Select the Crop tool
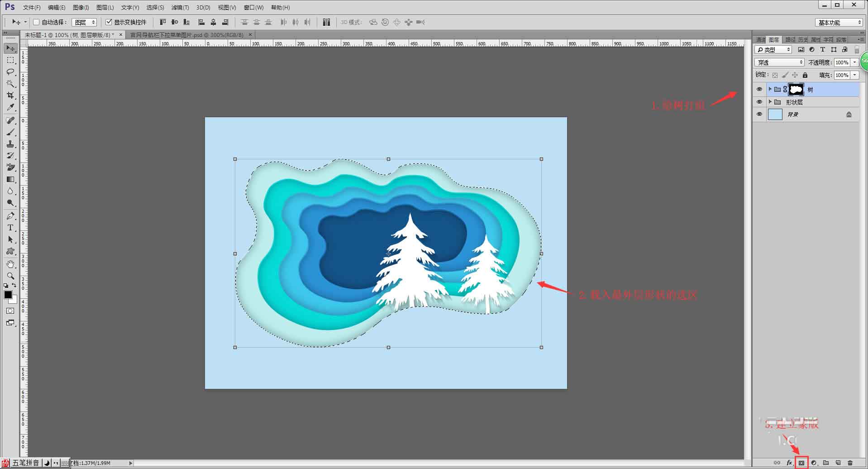This screenshot has width=868, height=469. point(10,96)
